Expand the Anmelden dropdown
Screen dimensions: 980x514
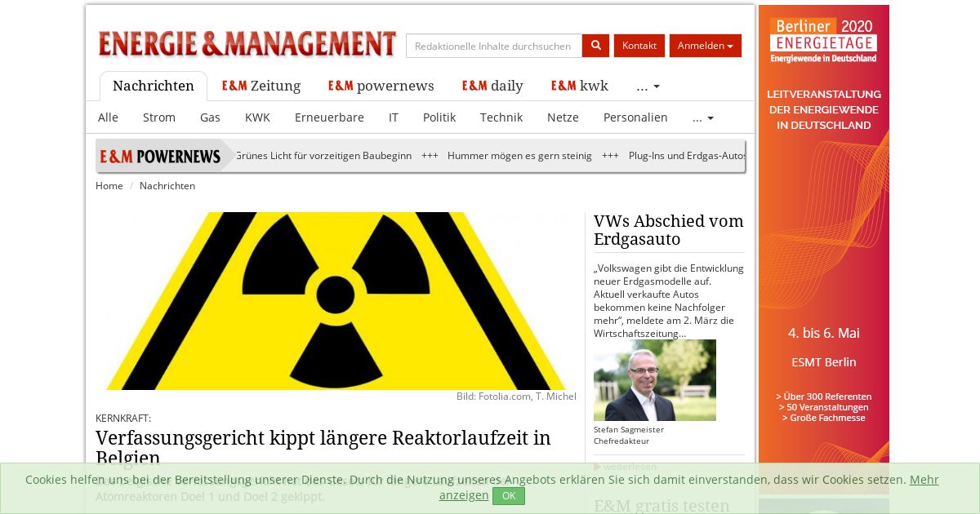[x=706, y=46]
